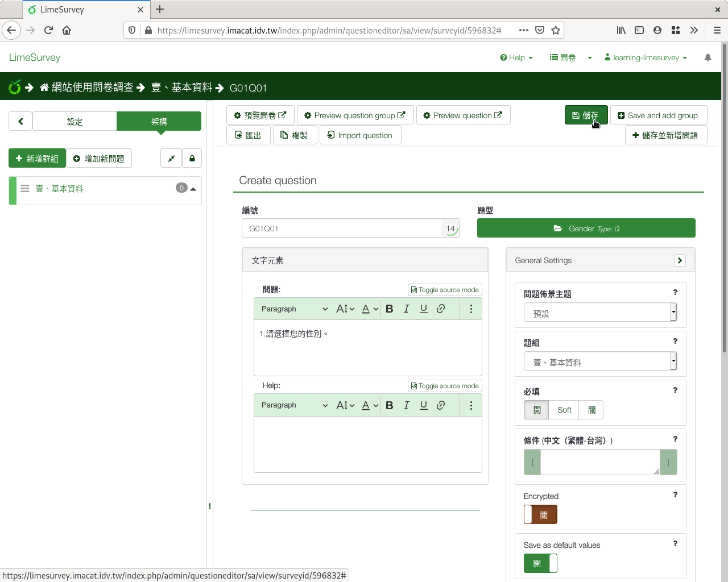Image resolution: width=728 pixels, height=582 pixels.
Task: Click Preview question group
Action: coord(355,115)
